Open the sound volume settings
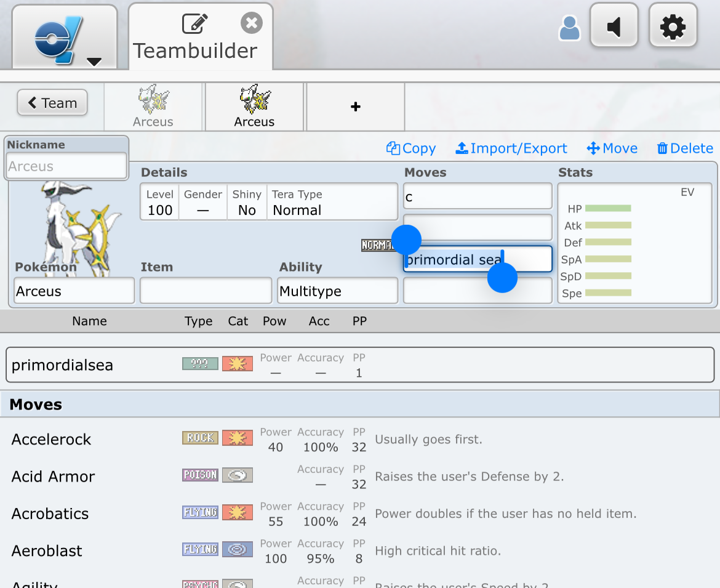The height and width of the screenshot is (588, 720). tap(614, 26)
